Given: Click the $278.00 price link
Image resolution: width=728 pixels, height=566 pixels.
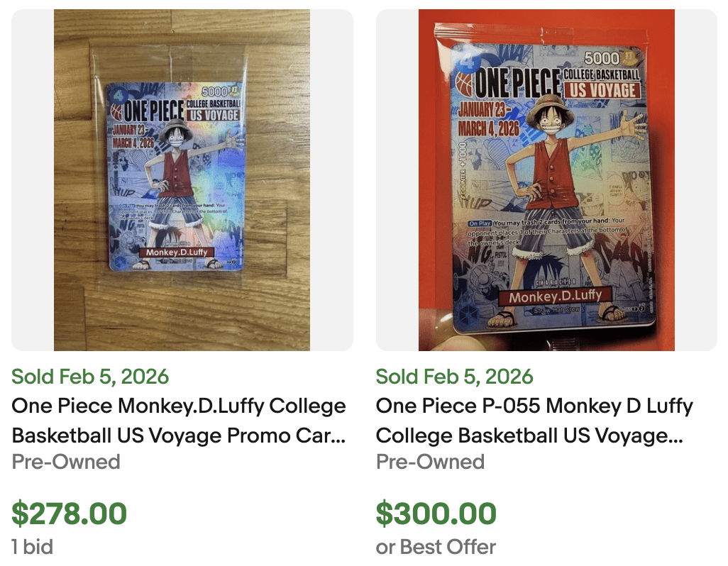Looking at the screenshot, I should [x=69, y=513].
